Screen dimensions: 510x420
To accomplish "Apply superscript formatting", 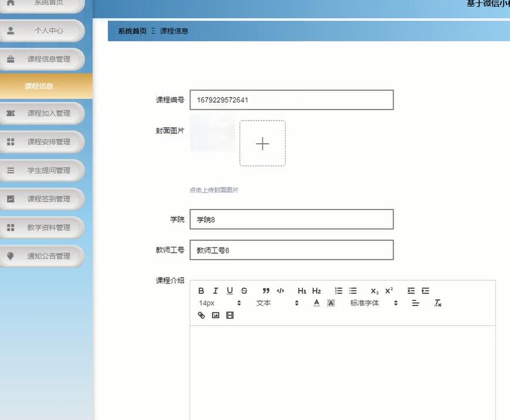I will pos(388,291).
